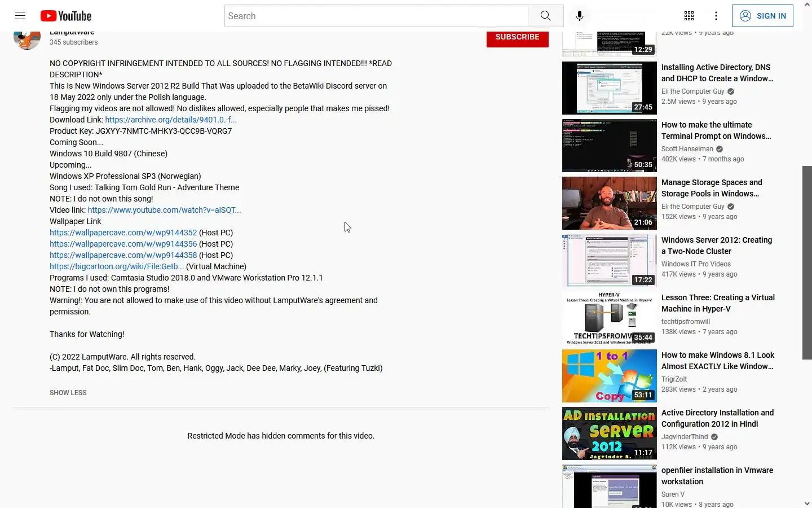Screen dimensions: 812x508
Task: Open the bigcartoon.org wiki file link
Action: click(117, 266)
